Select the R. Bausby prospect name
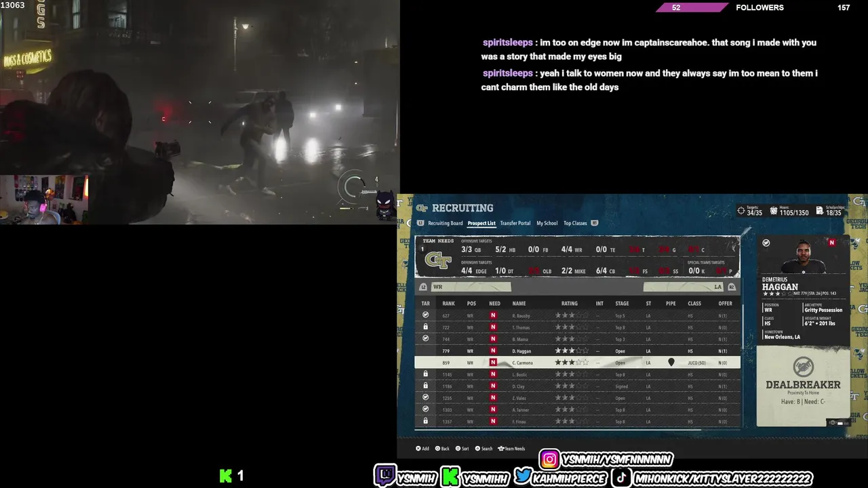Viewport: 868px width, 488px height. click(521, 316)
